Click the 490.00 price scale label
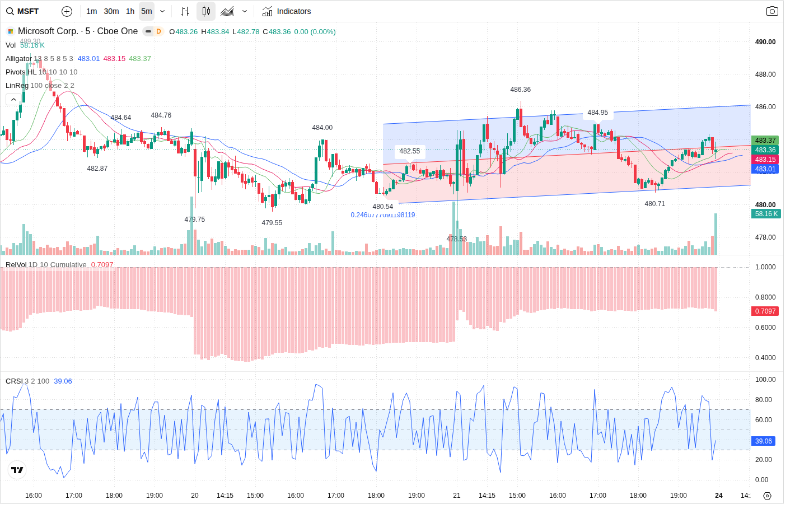Viewport: 795px width, 532px height. (765, 42)
